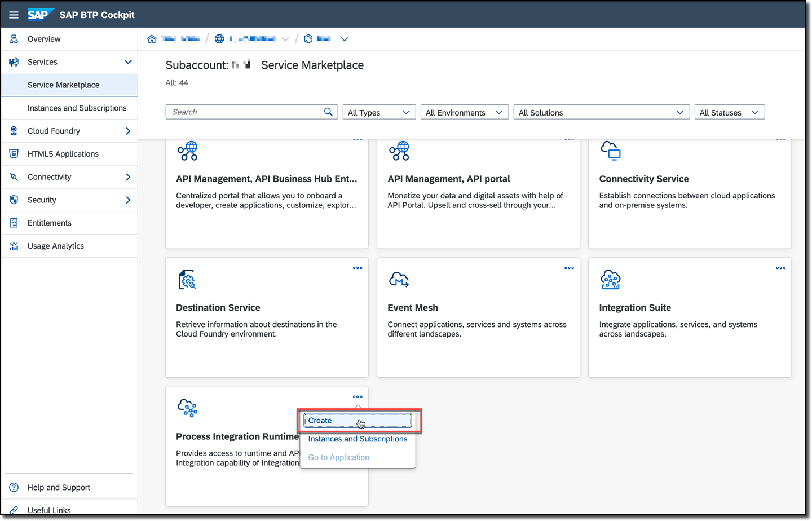The height and width of the screenshot is (521, 812).
Task: Open the All Solutions dropdown
Action: (602, 112)
